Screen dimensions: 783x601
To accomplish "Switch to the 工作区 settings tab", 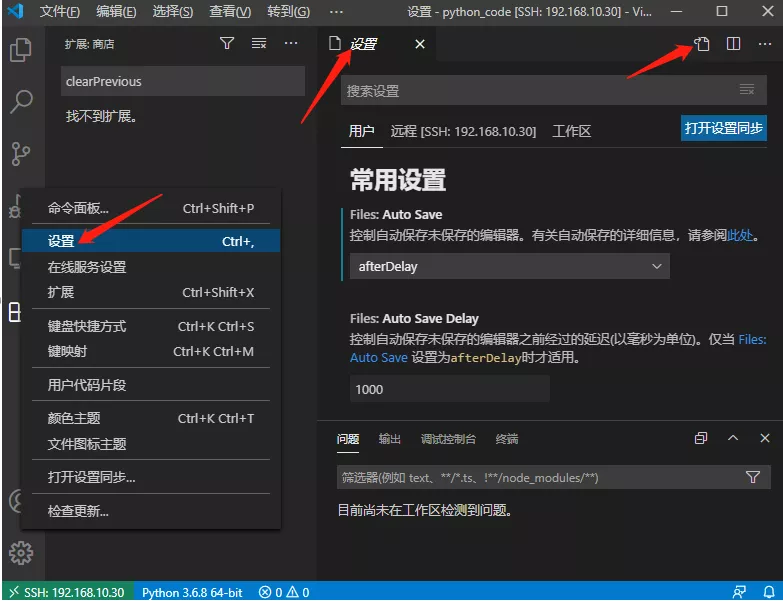I will click(572, 132).
